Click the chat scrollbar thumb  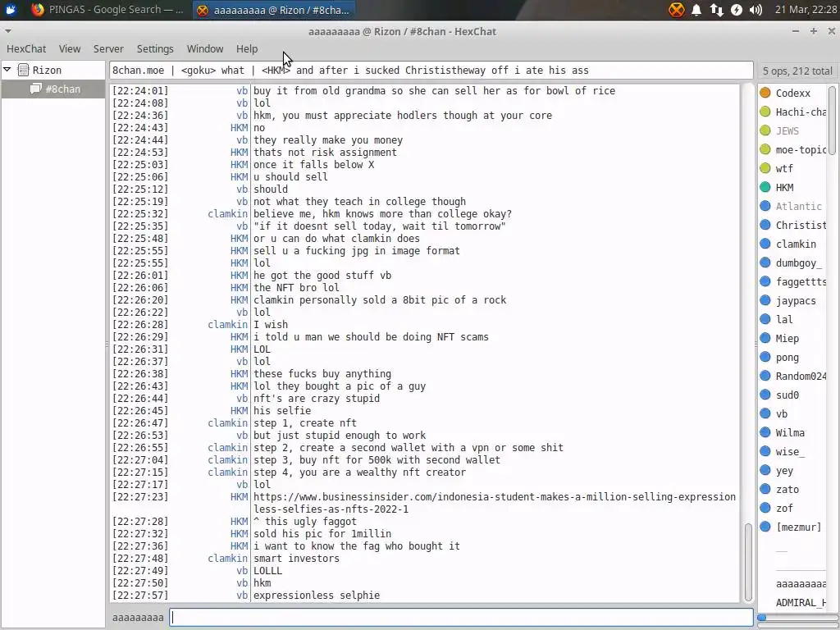click(x=748, y=561)
